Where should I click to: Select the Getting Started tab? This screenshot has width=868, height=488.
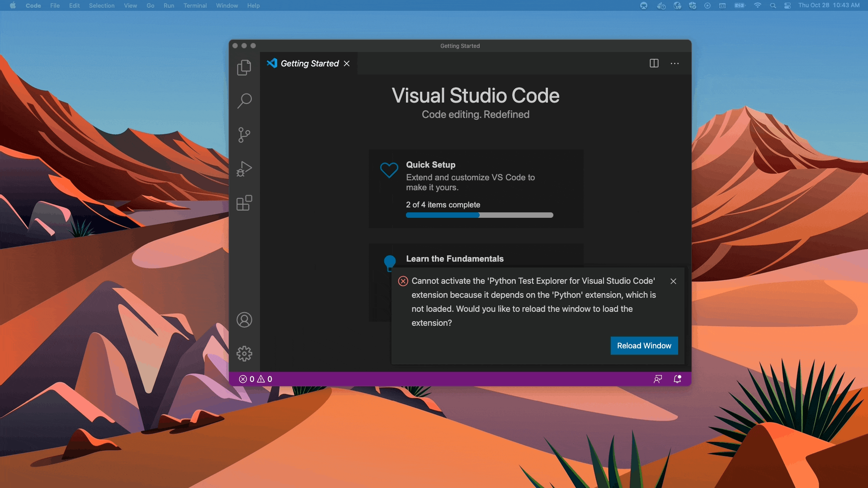coord(309,64)
